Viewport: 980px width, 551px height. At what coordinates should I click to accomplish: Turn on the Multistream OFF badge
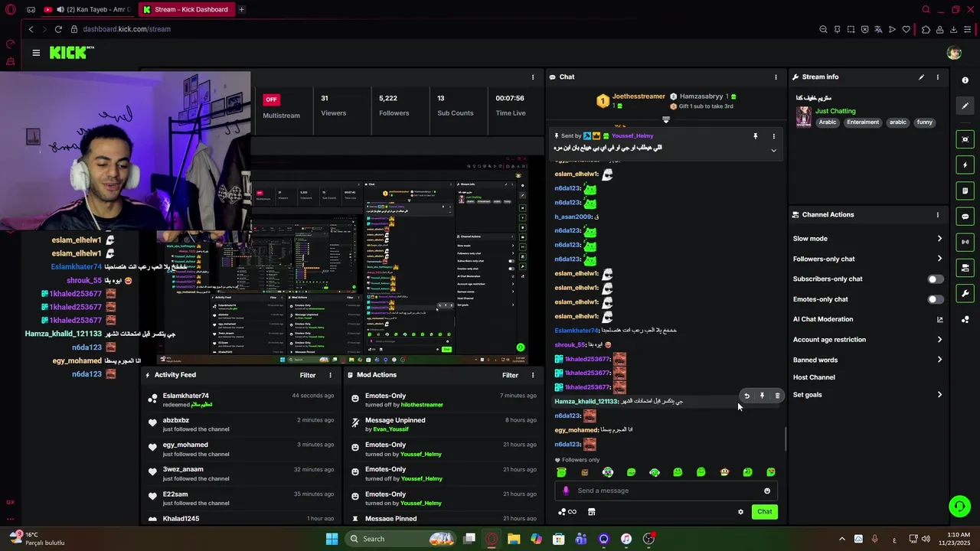tap(271, 99)
